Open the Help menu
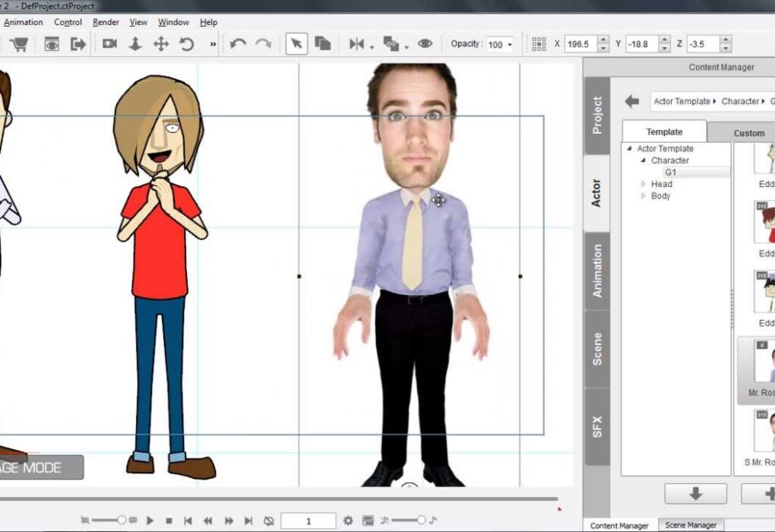This screenshot has height=532, width=775. pos(209,22)
